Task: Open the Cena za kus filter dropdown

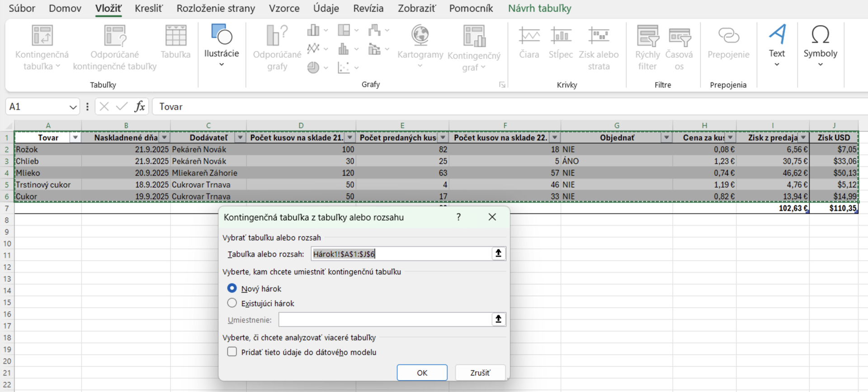Action: point(730,138)
